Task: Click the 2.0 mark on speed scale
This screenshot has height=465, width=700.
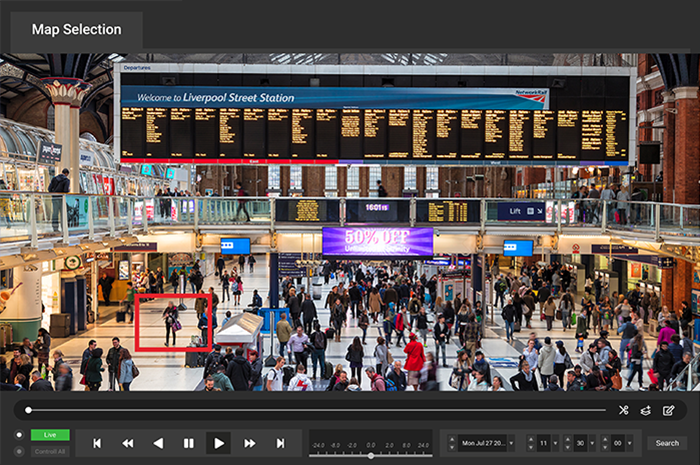Action: 389,445
